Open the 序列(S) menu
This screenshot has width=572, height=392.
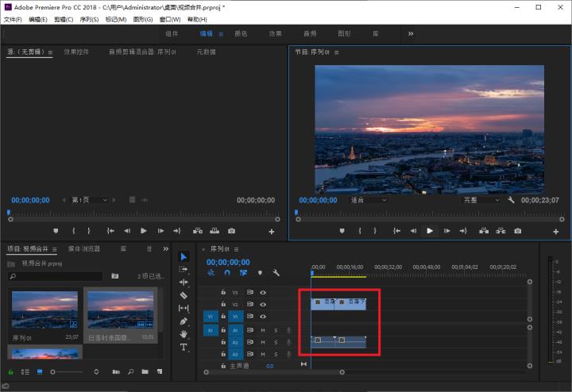[89, 19]
